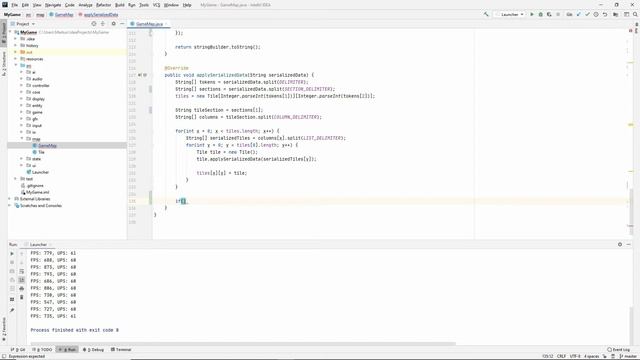Viewport: 640px width, 360px height.
Task: Open Project Structure icon in toolbar
Action: [x=616, y=14]
